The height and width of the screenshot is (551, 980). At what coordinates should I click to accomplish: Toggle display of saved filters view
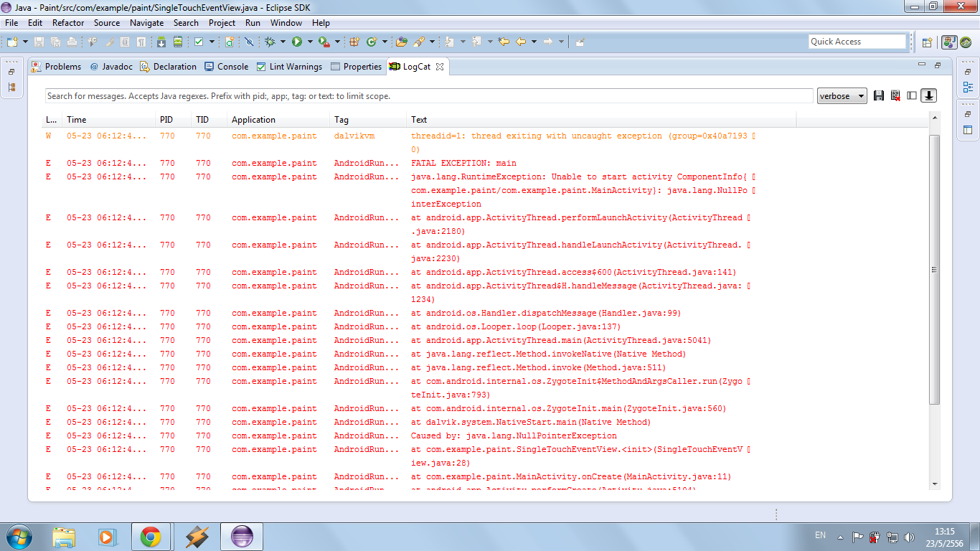coord(912,95)
